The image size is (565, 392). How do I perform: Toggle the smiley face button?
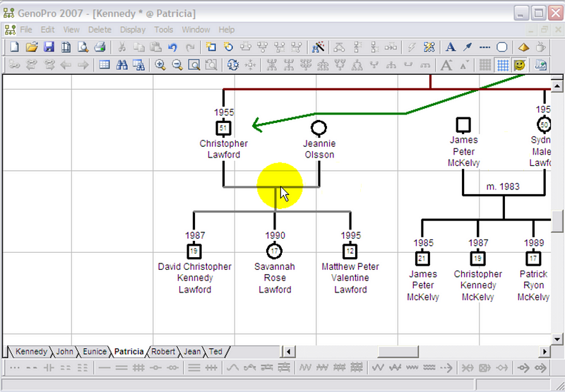(x=520, y=65)
